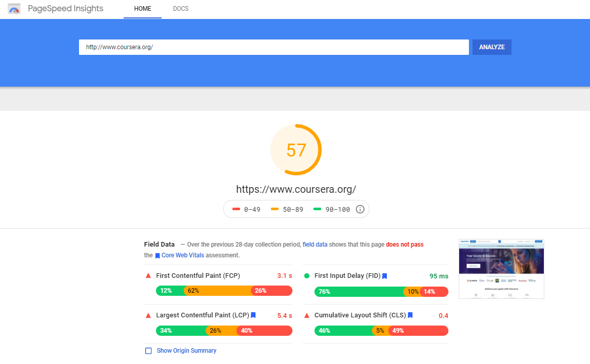Click the 95 ms FID value
Image resolution: width=590 pixels, height=364 pixels.
[x=439, y=276]
